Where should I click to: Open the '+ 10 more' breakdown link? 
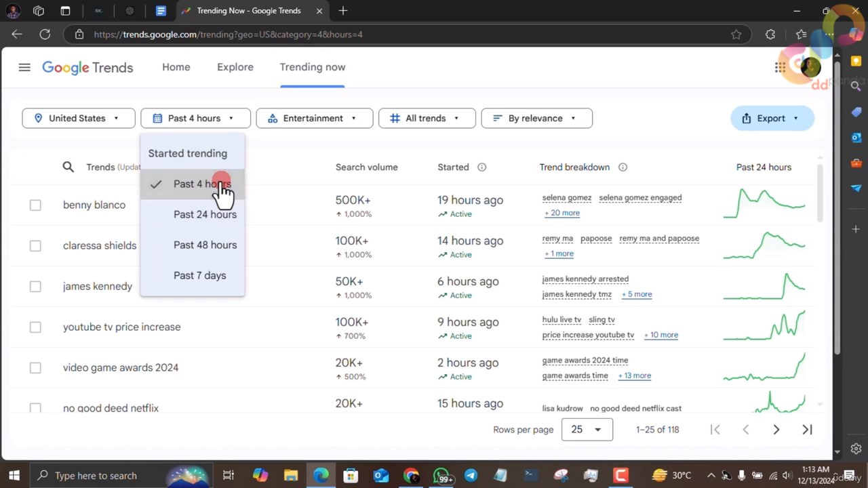tap(660, 335)
